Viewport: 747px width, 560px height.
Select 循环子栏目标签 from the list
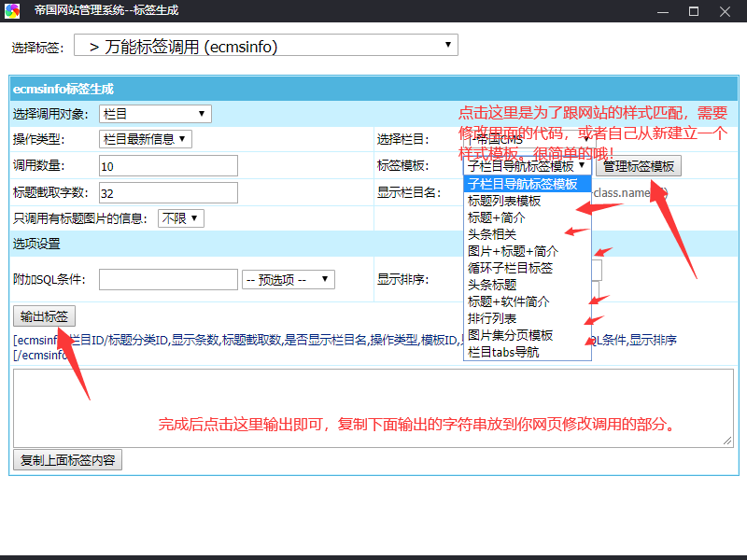pos(511,268)
